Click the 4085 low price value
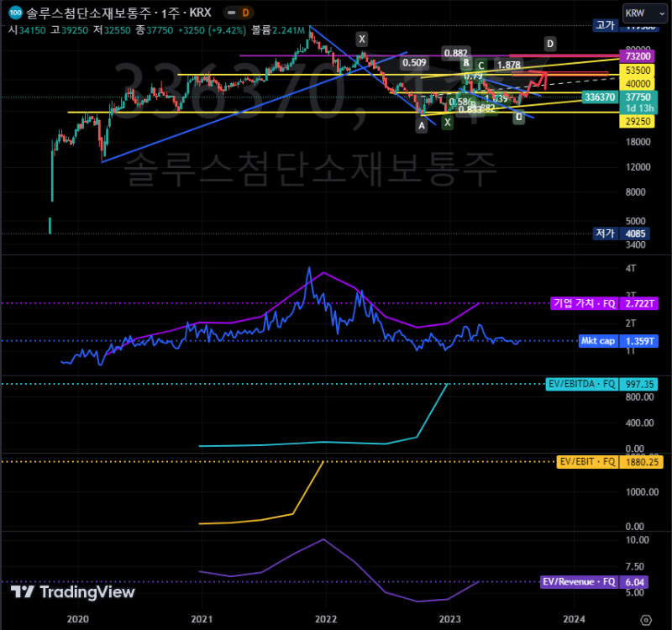This screenshot has height=630, width=672. 635,234
